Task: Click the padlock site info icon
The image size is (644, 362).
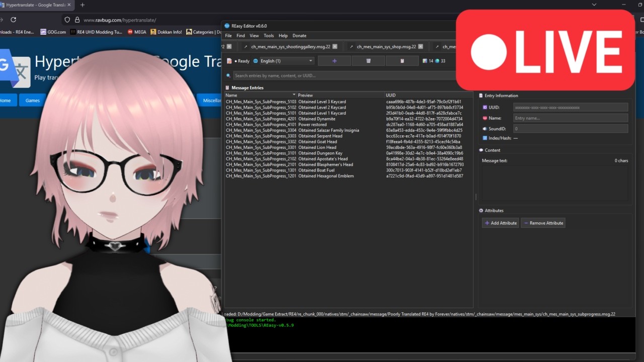Action: pyautogui.click(x=77, y=20)
